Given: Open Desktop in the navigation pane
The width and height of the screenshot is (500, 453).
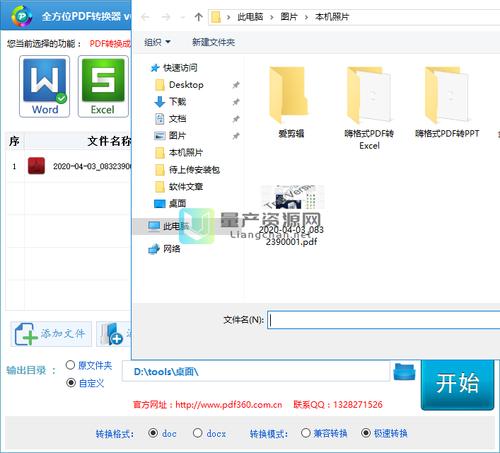Looking at the screenshot, I should (186, 85).
